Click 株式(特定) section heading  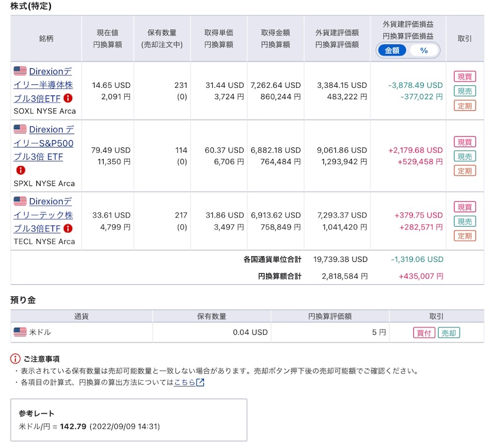pyautogui.click(x=31, y=6)
